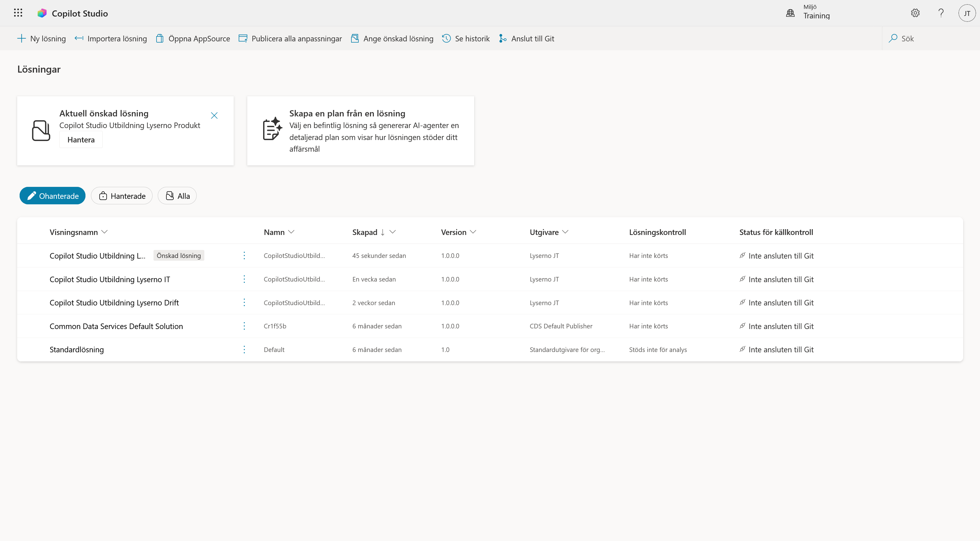Select the Ohanterade filter tab

click(x=52, y=195)
